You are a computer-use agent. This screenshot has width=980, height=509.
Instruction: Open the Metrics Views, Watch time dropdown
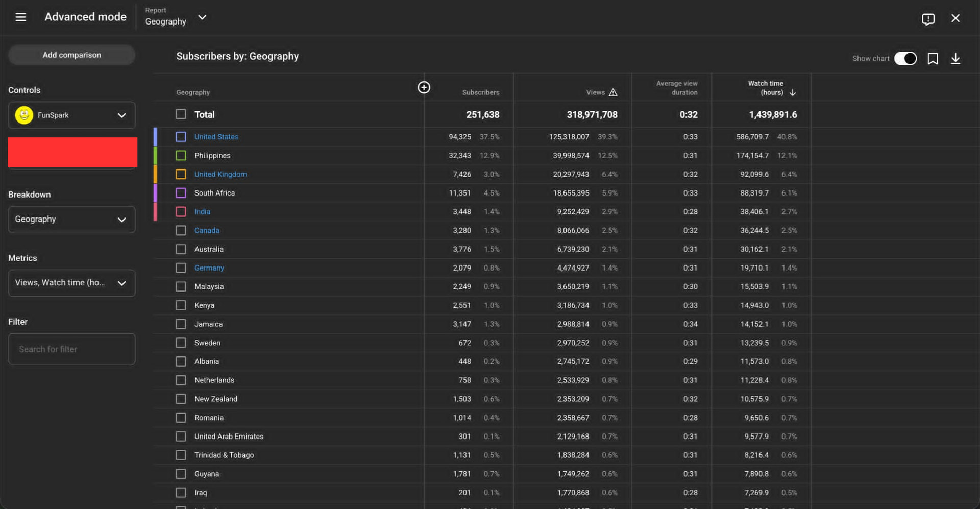pyautogui.click(x=71, y=283)
